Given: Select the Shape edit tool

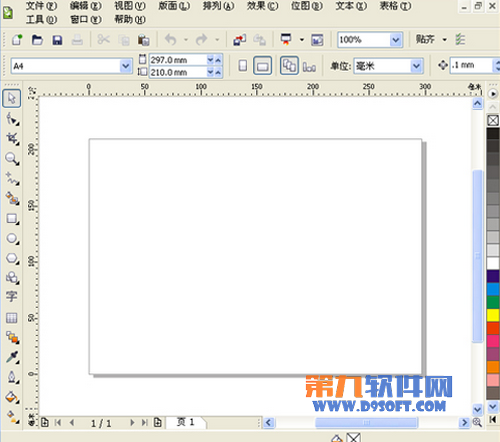Looking at the screenshot, I should 12,119.
